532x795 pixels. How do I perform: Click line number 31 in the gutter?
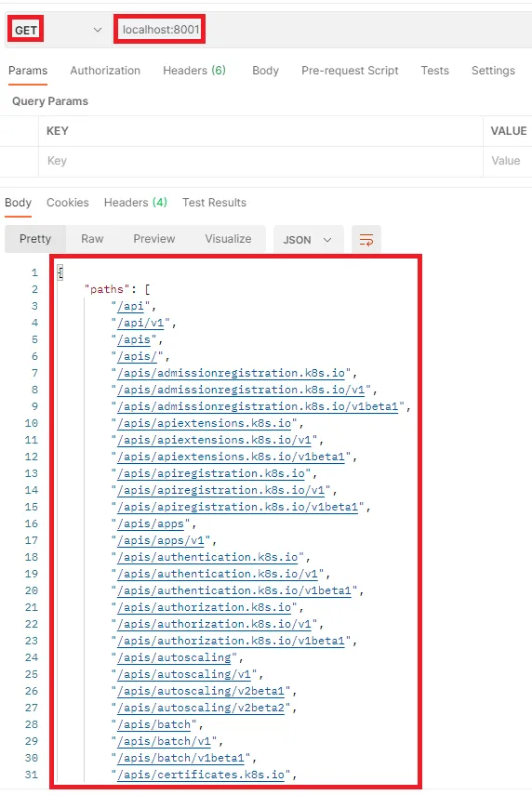click(x=31, y=775)
